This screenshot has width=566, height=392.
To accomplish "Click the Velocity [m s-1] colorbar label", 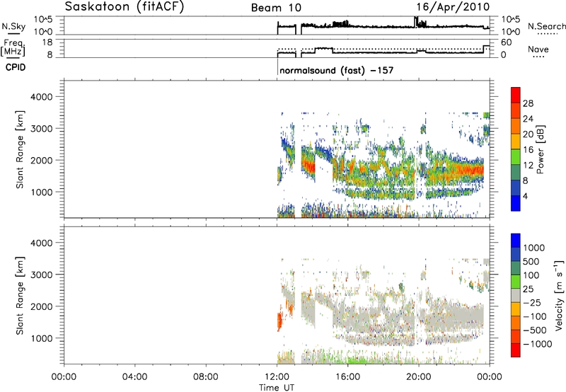I will point(559,295).
